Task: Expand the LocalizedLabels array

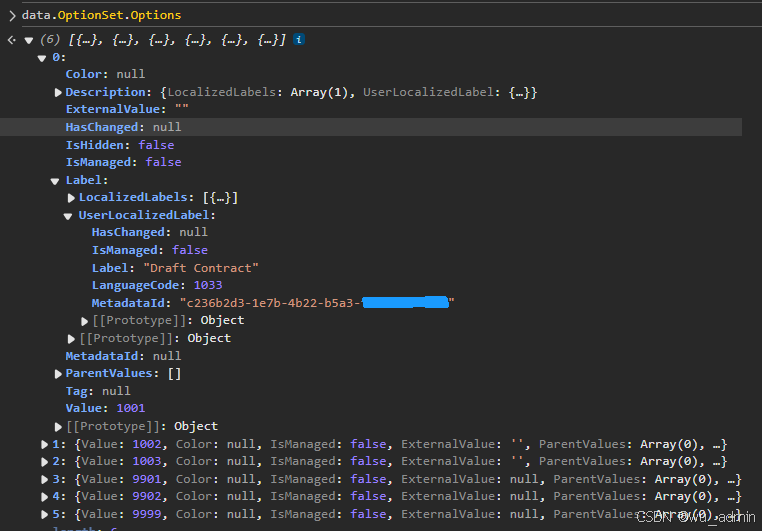Action: click(71, 198)
